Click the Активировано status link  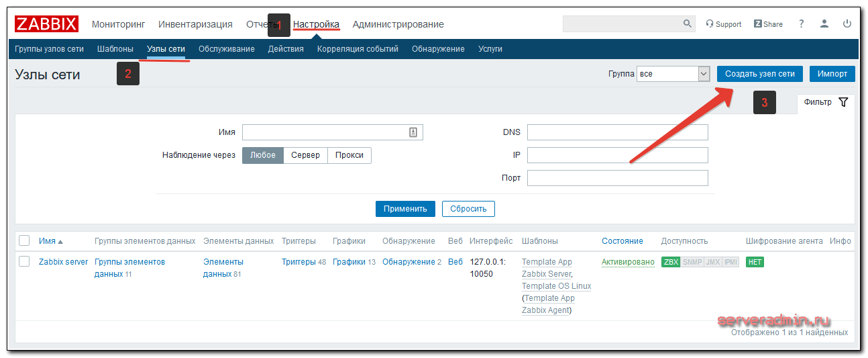pos(628,262)
